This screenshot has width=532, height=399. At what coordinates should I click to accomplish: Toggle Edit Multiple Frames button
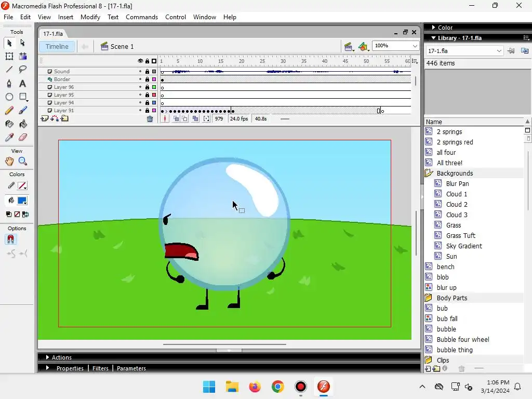pyautogui.click(x=195, y=119)
